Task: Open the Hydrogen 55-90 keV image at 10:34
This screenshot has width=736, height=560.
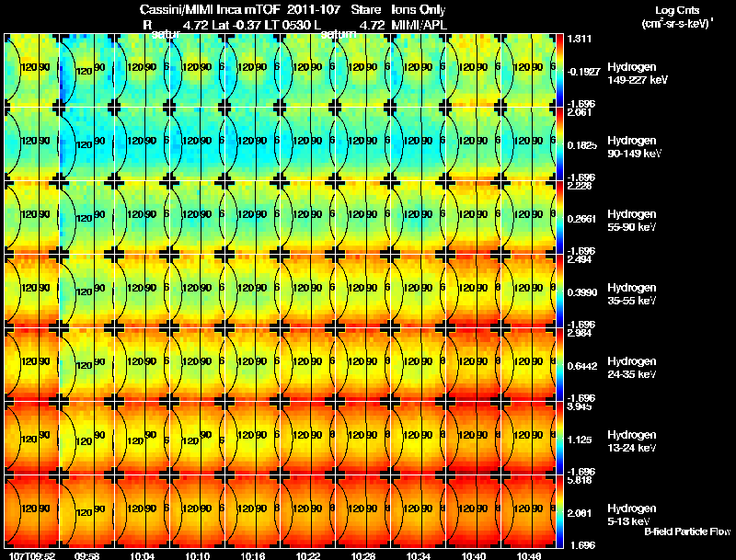Action: pyautogui.click(x=419, y=218)
